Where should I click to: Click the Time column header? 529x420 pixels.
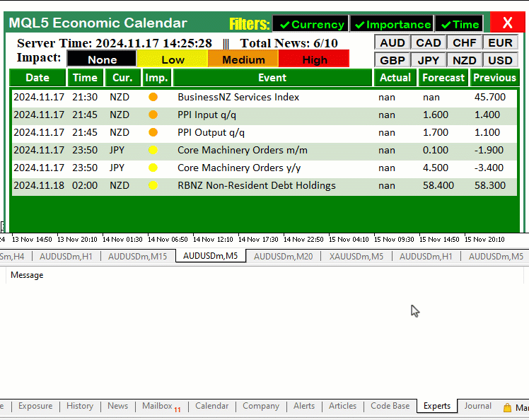(x=86, y=78)
